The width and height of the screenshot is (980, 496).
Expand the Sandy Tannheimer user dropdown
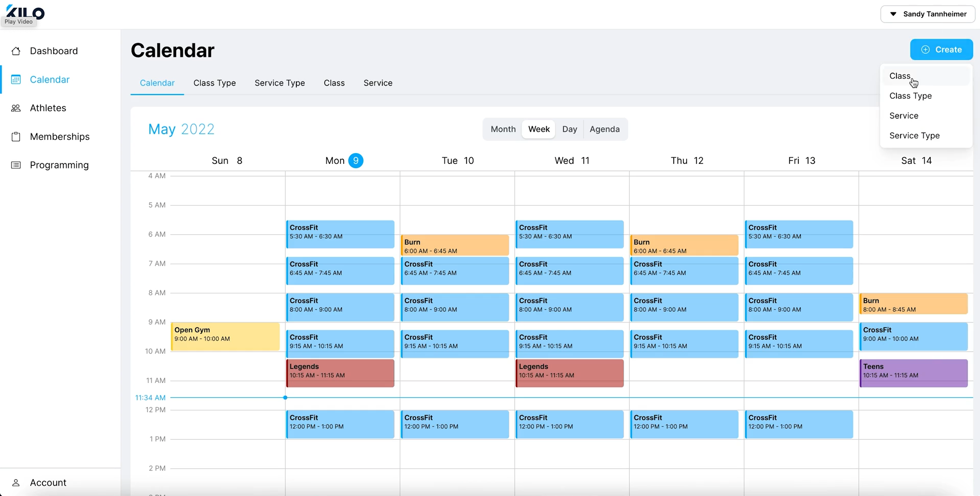point(928,14)
